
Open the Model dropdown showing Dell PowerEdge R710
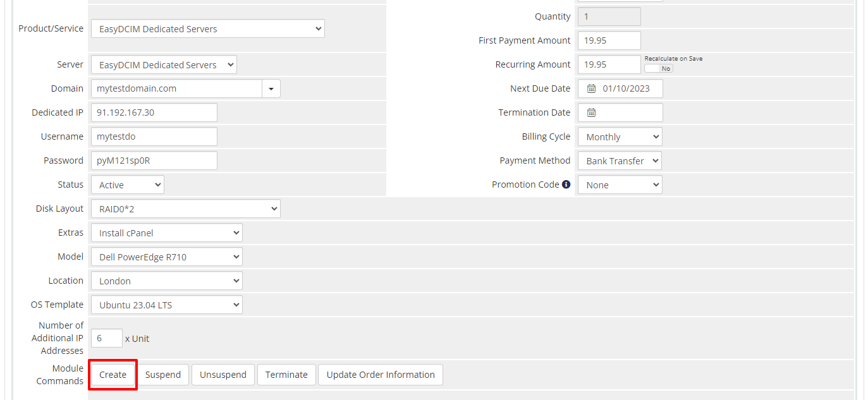pos(167,257)
